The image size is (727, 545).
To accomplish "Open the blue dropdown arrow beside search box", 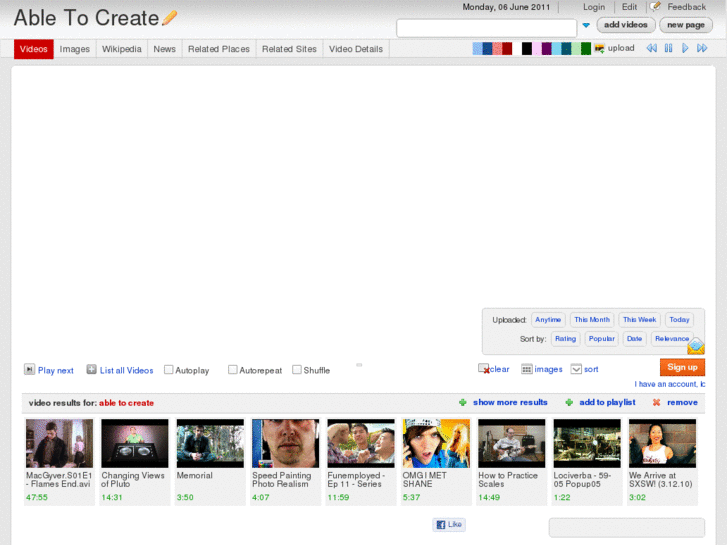I will pos(586,26).
